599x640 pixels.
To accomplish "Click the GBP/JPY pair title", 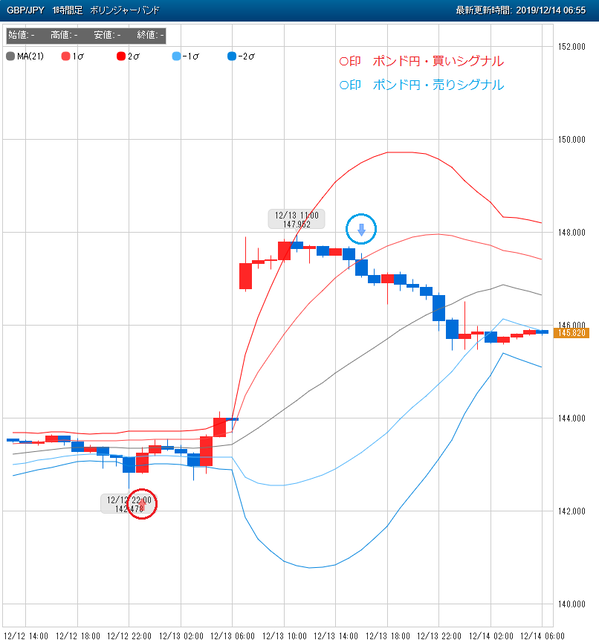I will 25,10.
